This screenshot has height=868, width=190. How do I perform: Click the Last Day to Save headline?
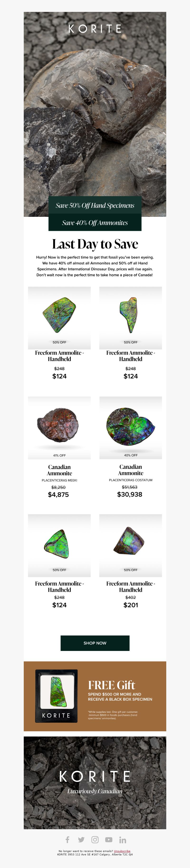click(x=95, y=244)
